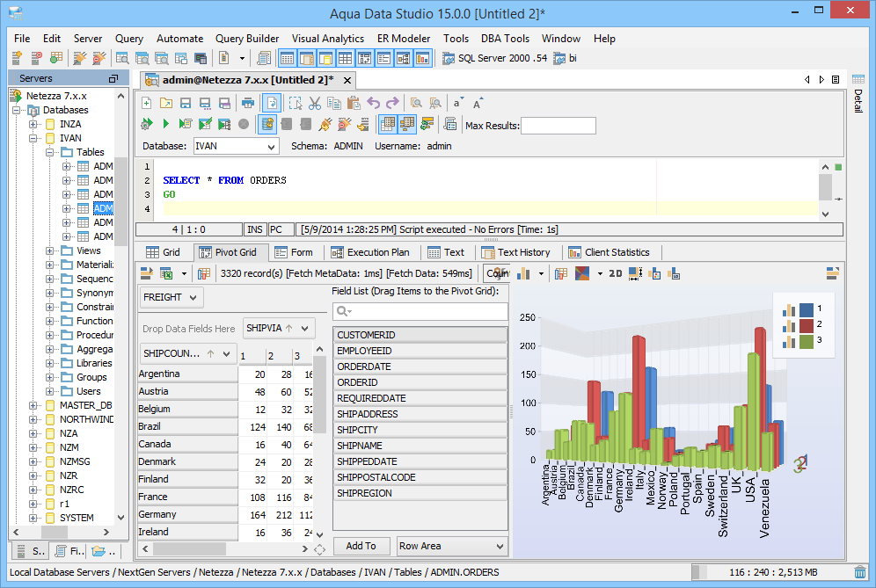Click the uppercase 'A' convert icon

pyautogui.click(x=477, y=104)
